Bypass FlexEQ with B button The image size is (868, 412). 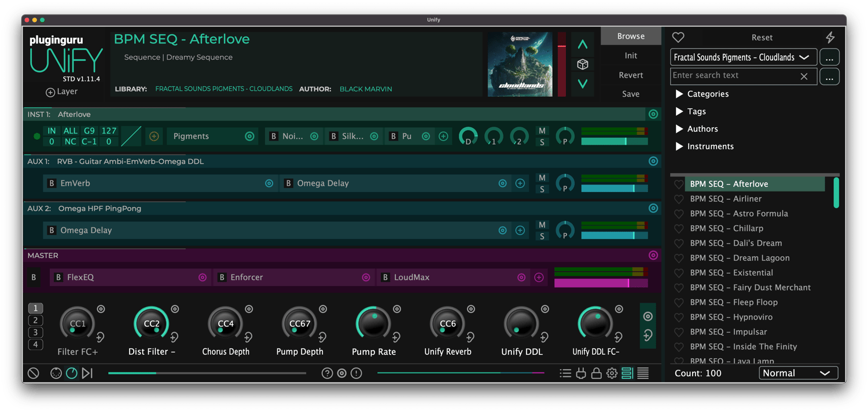[58, 278]
